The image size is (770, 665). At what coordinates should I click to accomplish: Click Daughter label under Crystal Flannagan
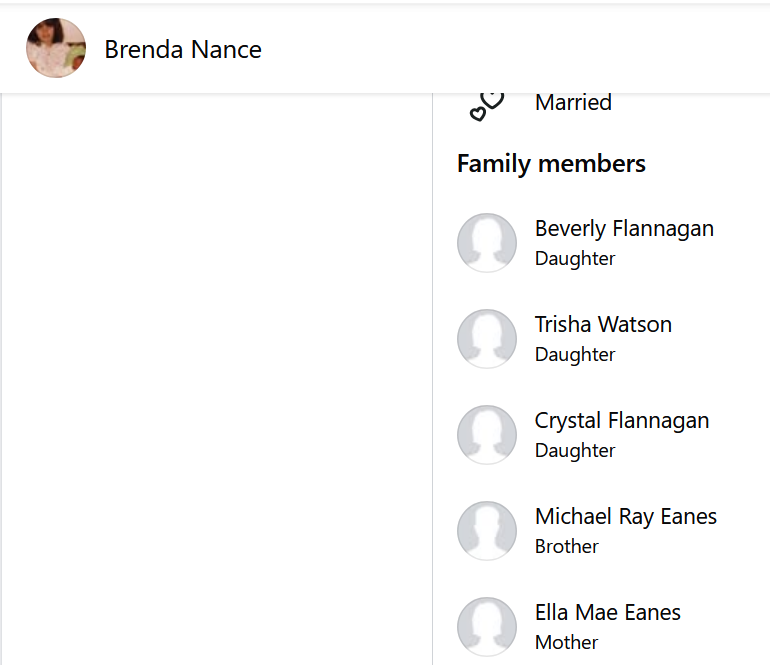[x=575, y=450]
